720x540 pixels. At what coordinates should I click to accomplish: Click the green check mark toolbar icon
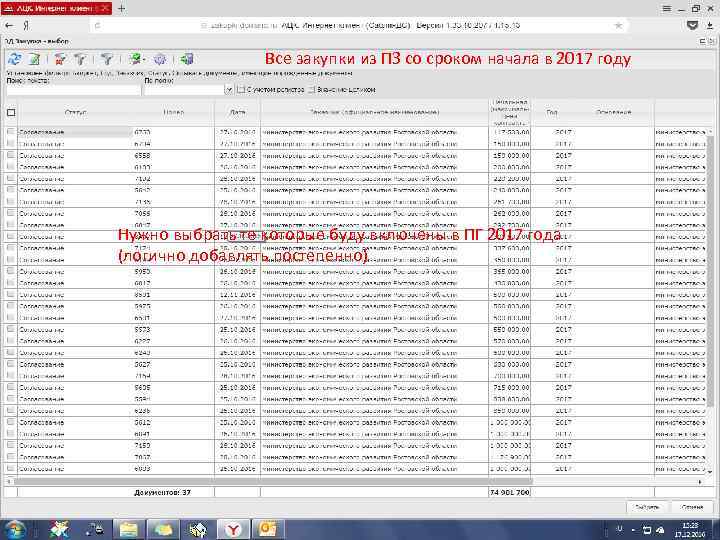(135, 59)
